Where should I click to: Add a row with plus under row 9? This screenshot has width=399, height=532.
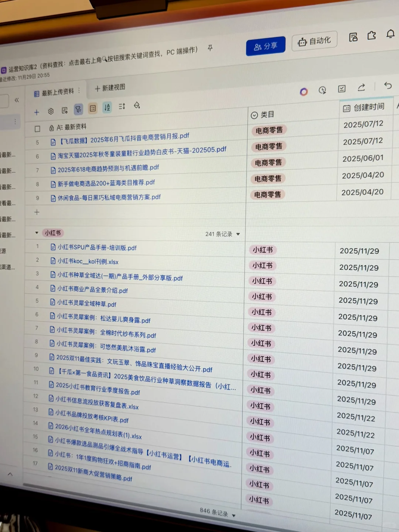click(x=37, y=212)
